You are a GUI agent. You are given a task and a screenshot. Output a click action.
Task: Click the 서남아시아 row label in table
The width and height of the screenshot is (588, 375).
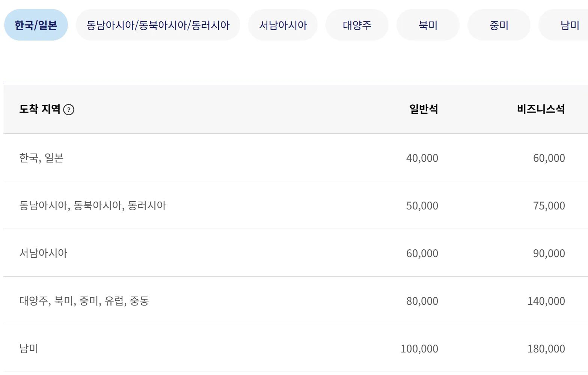(x=44, y=253)
